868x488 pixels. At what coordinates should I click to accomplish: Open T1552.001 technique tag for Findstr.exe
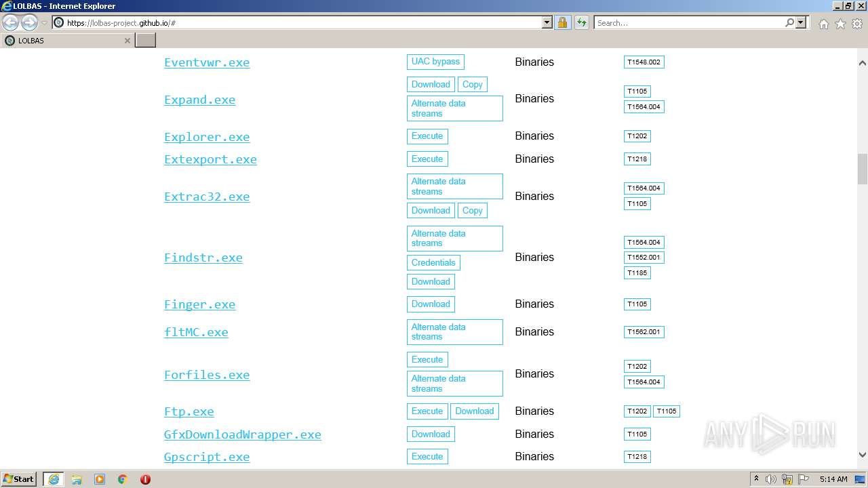tap(644, 258)
